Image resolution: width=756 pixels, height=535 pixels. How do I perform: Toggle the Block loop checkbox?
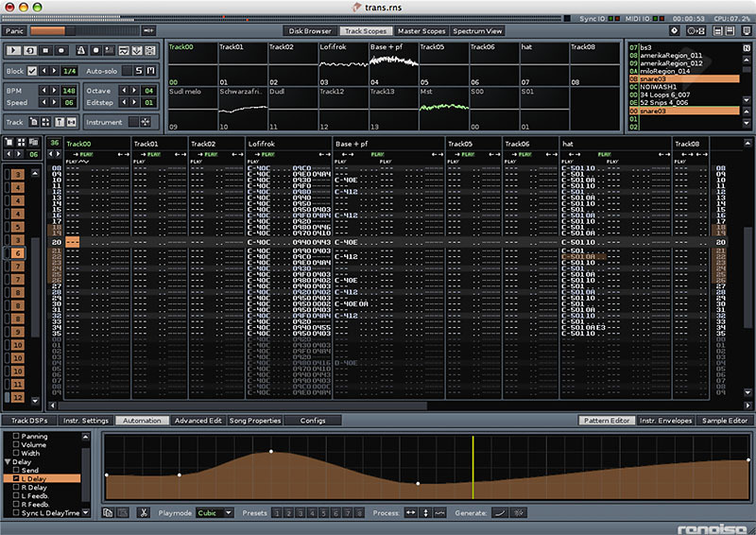tap(33, 71)
